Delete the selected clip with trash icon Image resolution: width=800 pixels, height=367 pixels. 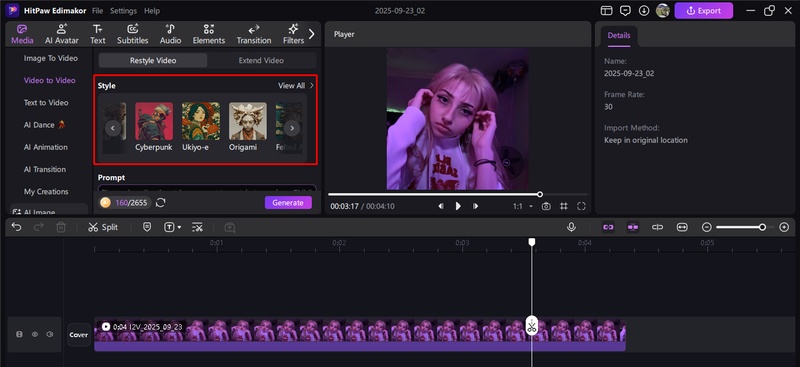coord(61,227)
